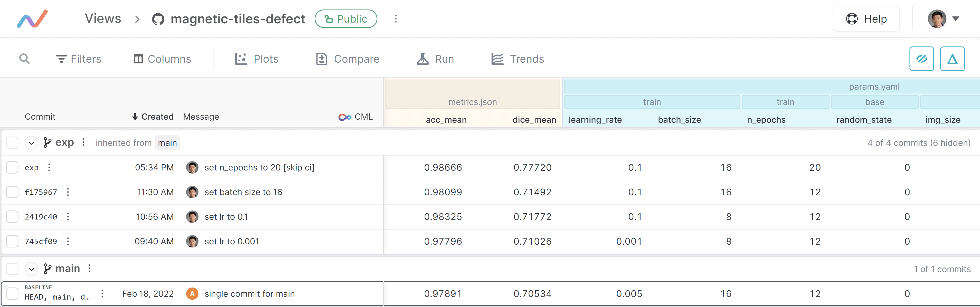The width and height of the screenshot is (980, 307).
Task: Open kebab menu next to Public badge
Action: [396, 19]
